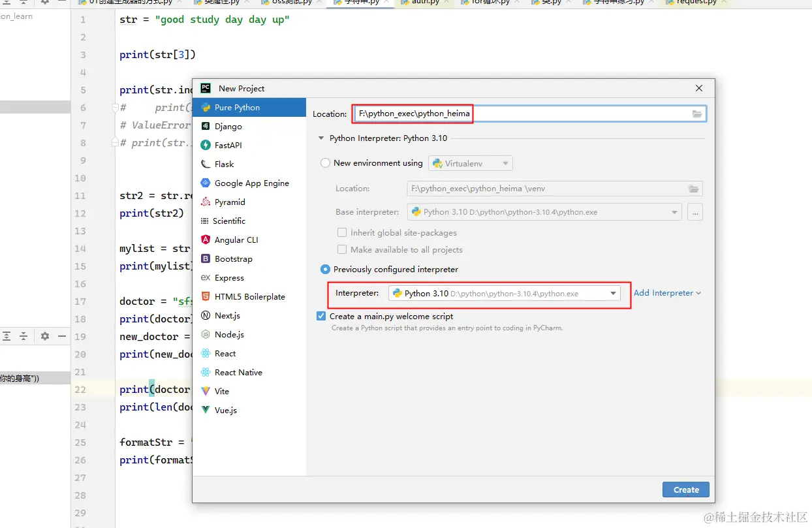The height and width of the screenshot is (528, 812).
Task: Toggle code fold marker on line 8
Action: pos(115,142)
